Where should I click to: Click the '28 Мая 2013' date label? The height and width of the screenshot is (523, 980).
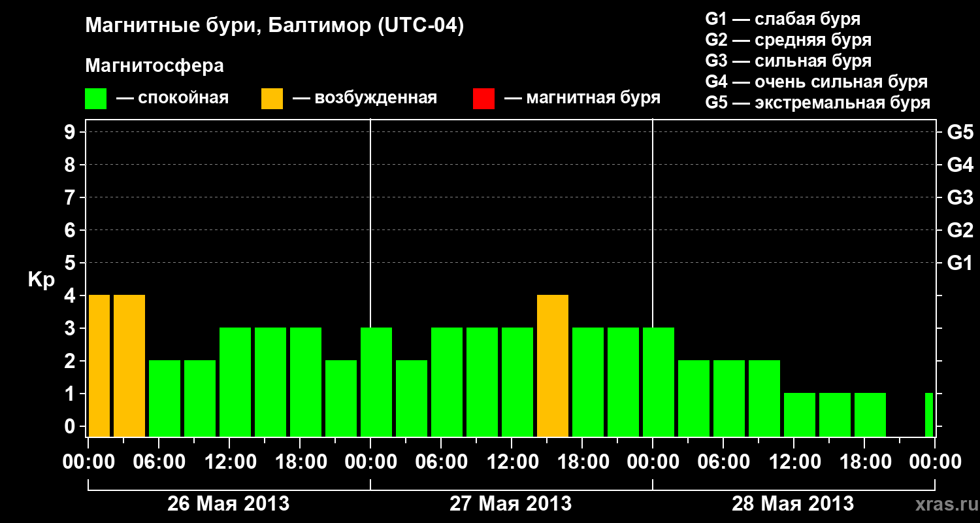(793, 504)
